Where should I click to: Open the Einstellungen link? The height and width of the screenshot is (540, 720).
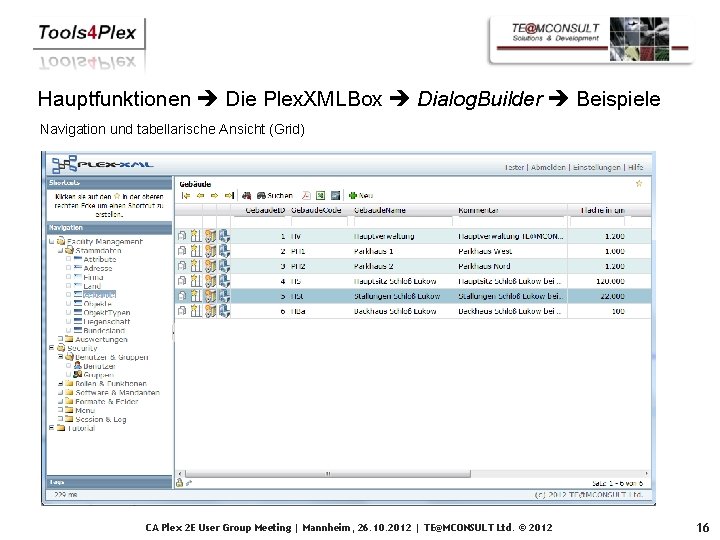(596, 167)
